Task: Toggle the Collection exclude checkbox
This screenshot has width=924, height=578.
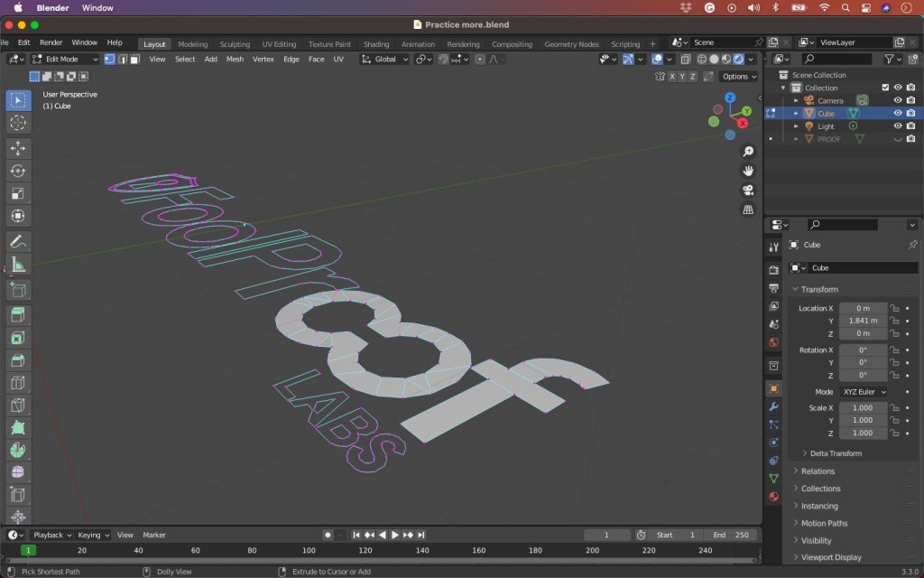Action: pos(885,88)
